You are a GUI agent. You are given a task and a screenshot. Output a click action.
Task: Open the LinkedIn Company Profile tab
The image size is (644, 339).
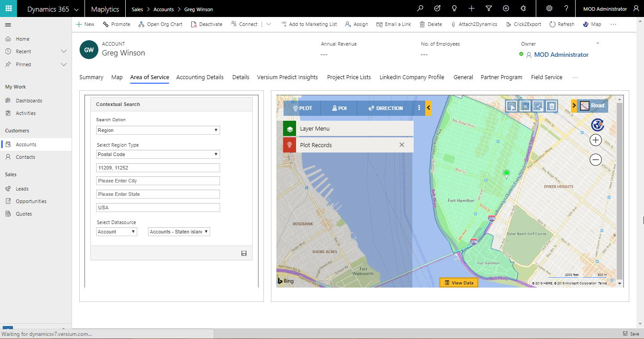pos(412,77)
